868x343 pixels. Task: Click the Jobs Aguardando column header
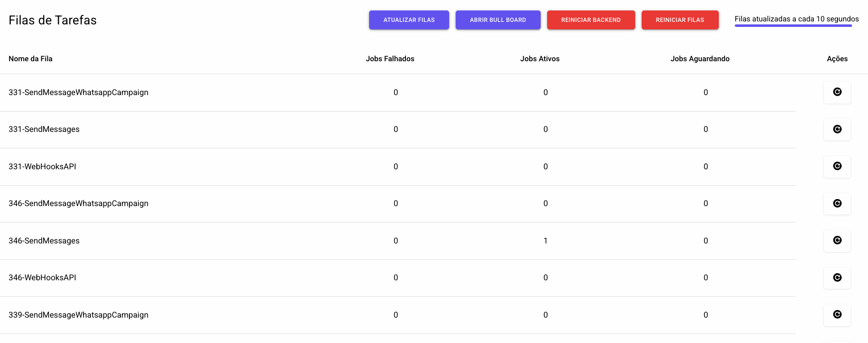tap(699, 59)
